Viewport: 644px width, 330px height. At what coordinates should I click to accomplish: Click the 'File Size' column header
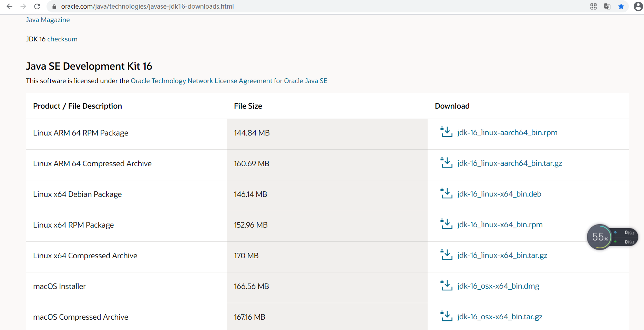point(248,106)
